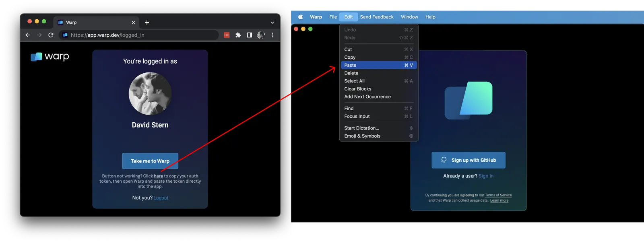
Task: Reload the logged_in page
Action: 51,35
